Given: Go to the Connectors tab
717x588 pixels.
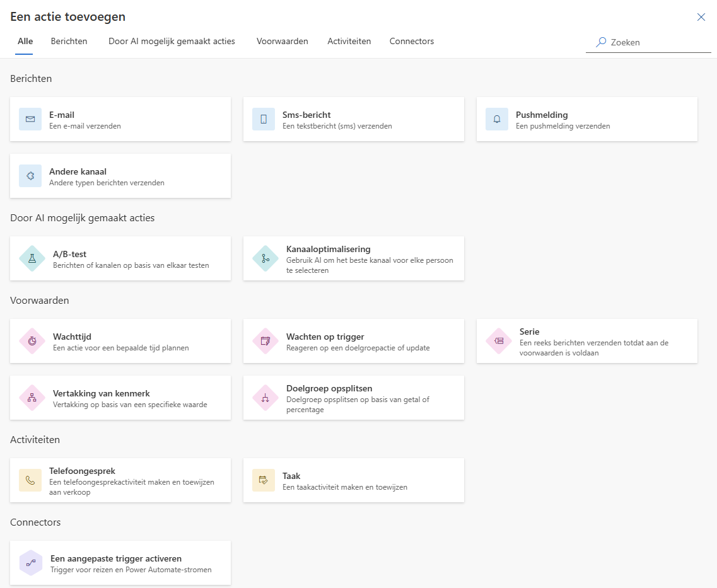Looking at the screenshot, I should pyautogui.click(x=411, y=42).
